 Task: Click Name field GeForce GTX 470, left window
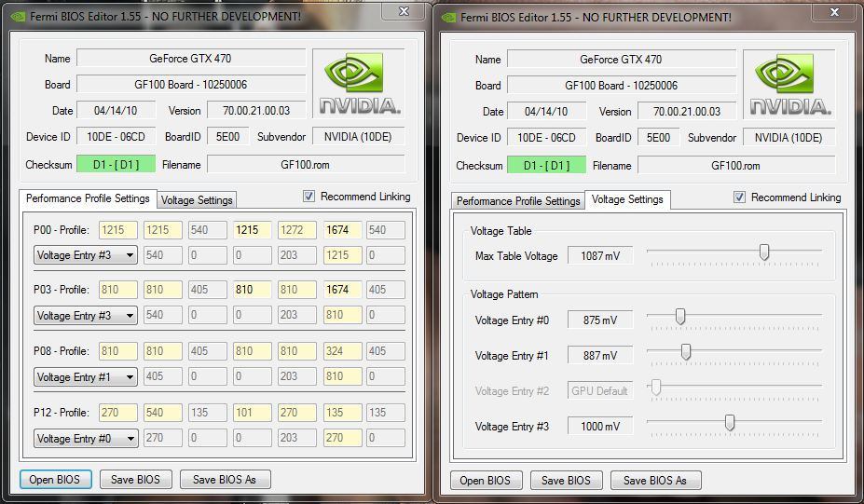pos(191,59)
